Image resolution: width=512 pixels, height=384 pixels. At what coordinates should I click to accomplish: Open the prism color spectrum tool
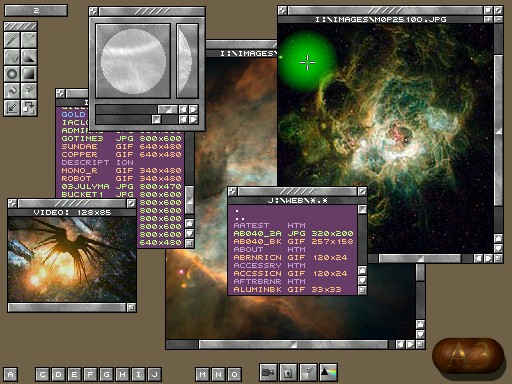[329, 372]
